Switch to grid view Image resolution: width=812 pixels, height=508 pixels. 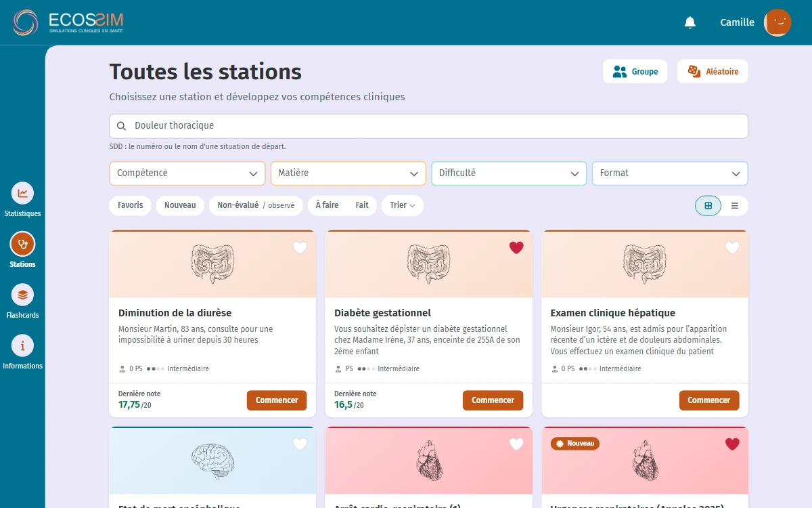coord(708,206)
